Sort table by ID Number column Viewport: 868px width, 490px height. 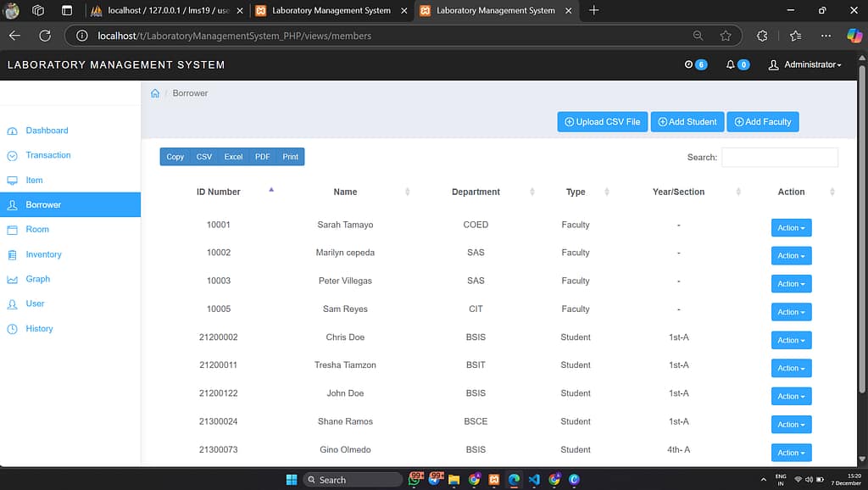point(219,192)
